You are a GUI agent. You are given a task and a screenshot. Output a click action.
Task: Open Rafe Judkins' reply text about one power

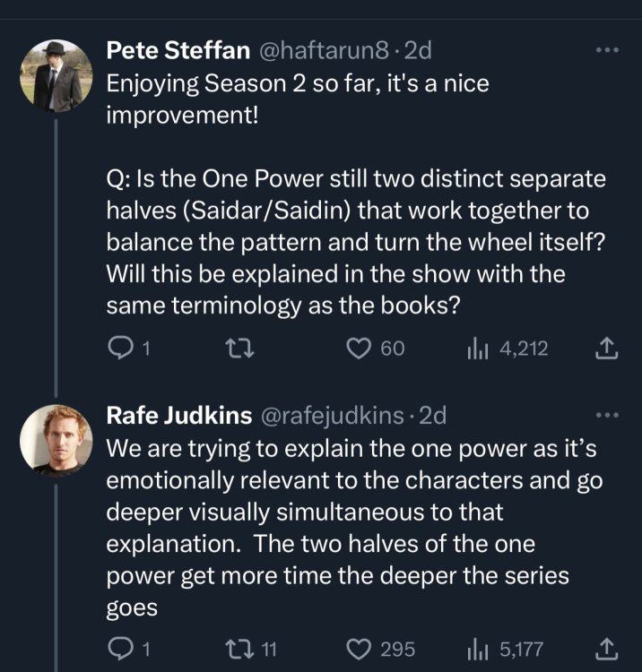tap(354, 527)
